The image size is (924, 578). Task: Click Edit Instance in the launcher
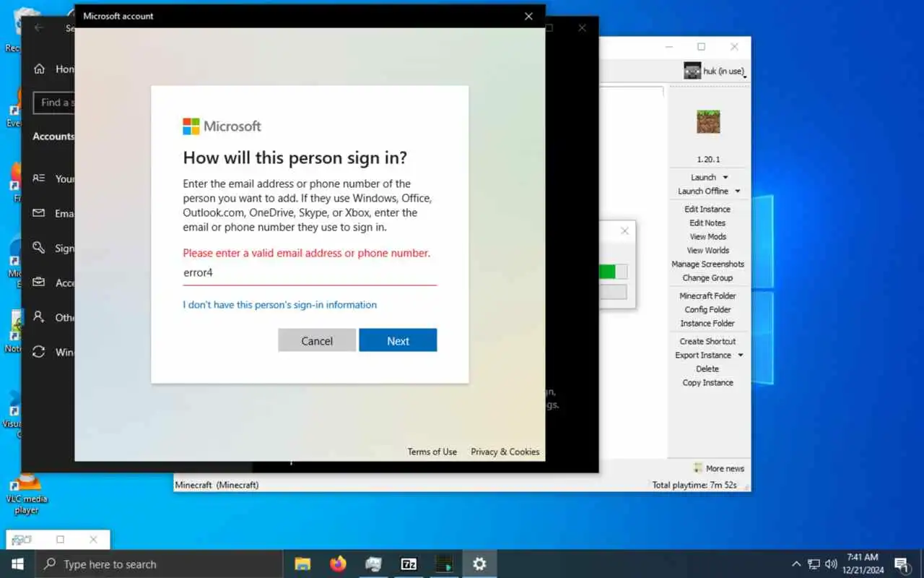click(707, 210)
